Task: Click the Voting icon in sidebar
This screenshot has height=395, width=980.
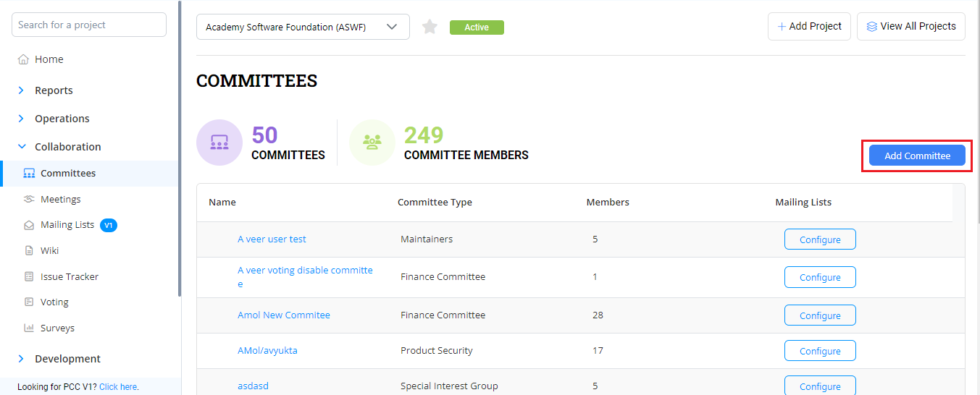Action: [x=29, y=302]
